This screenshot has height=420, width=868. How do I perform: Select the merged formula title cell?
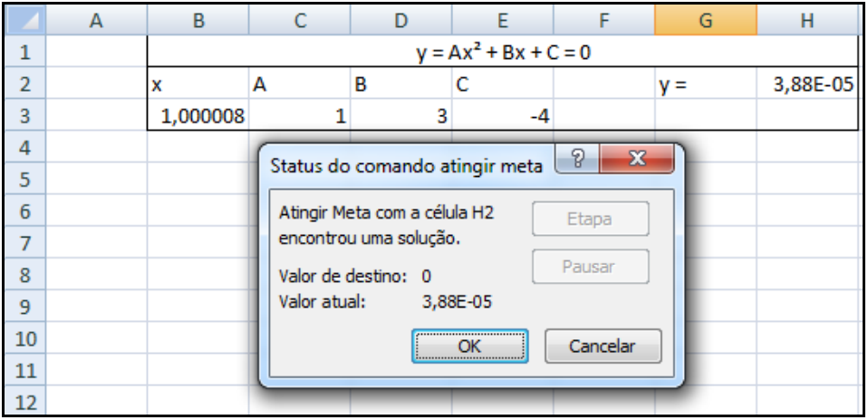click(x=503, y=53)
